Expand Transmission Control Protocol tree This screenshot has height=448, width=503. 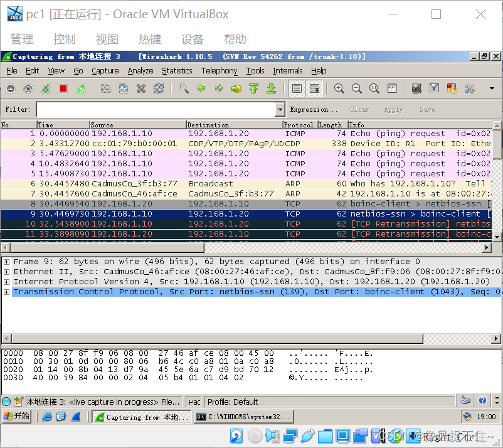click(6, 292)
